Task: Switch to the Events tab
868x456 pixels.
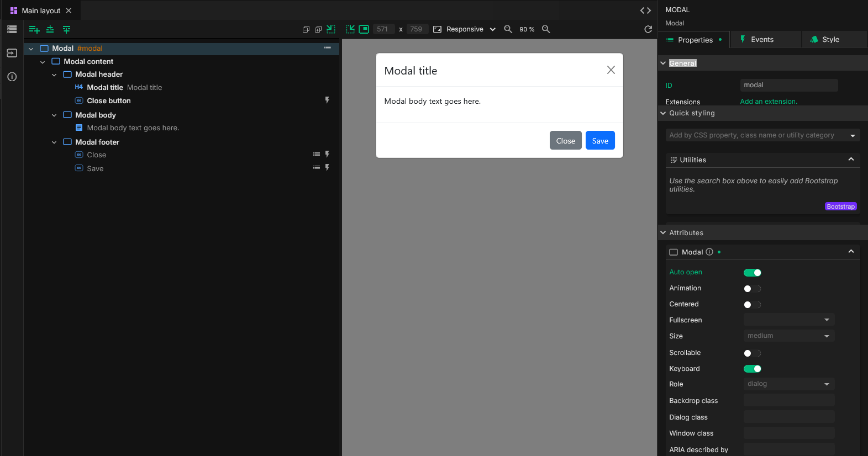Action: [x=766, y=40]
